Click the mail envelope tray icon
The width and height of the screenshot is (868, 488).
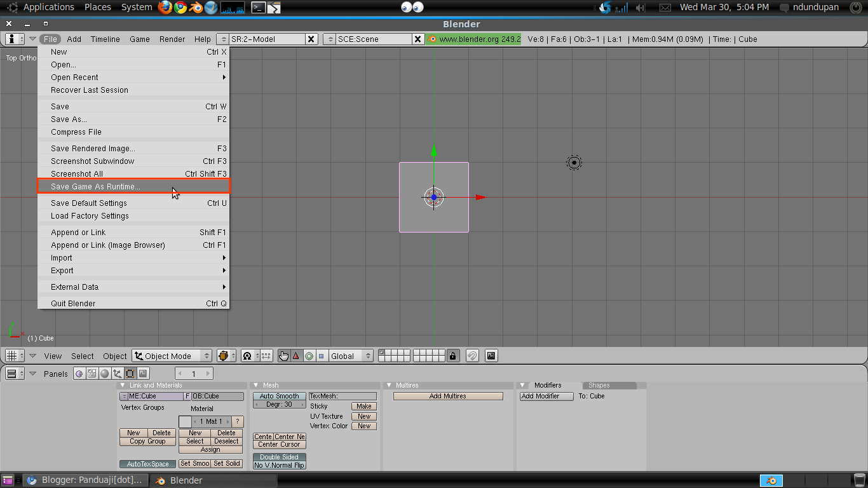665,8
